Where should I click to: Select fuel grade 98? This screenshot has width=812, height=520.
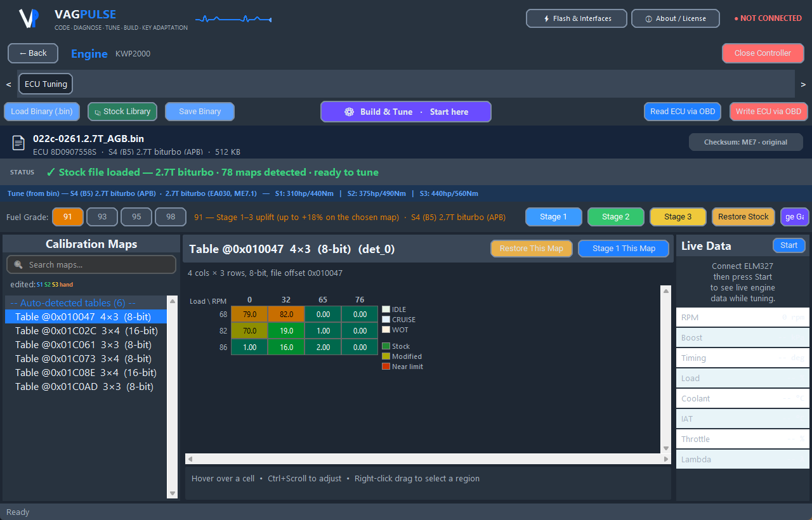pos(171,217)
